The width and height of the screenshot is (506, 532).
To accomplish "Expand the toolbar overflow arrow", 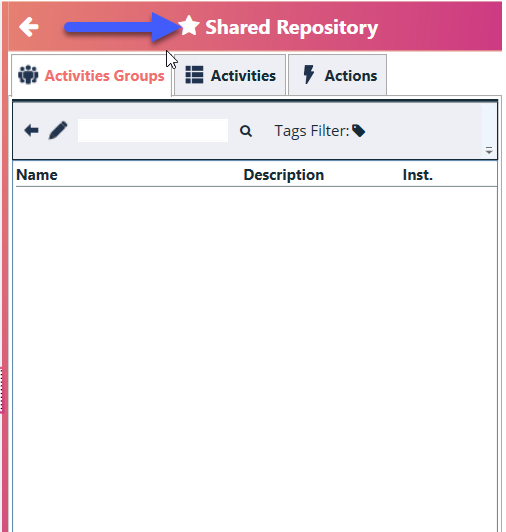I will (x=489, y=150).
